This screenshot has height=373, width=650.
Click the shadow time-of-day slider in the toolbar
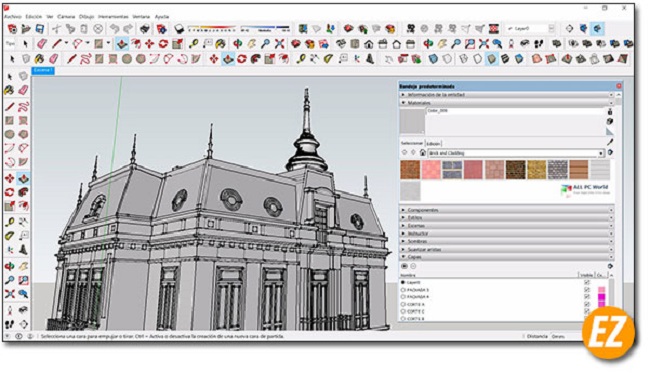click(265, 29)
